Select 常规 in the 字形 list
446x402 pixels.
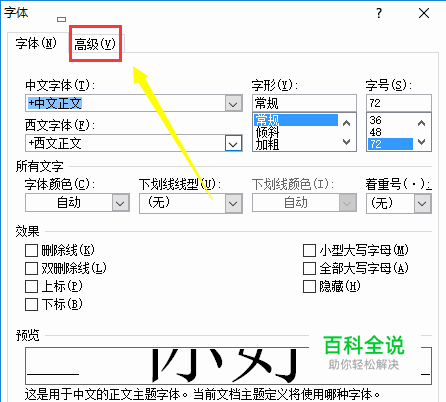pyautogui.click(x=296, y=120)
